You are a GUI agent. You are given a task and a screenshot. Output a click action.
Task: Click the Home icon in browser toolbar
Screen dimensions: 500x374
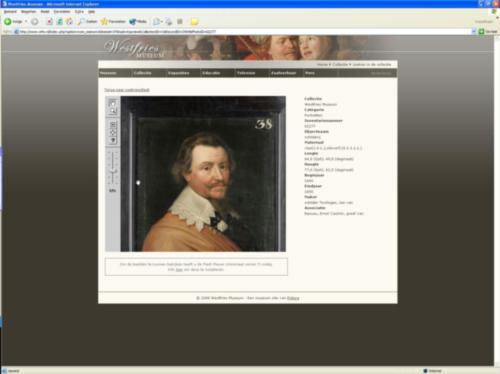pos(69,21)
